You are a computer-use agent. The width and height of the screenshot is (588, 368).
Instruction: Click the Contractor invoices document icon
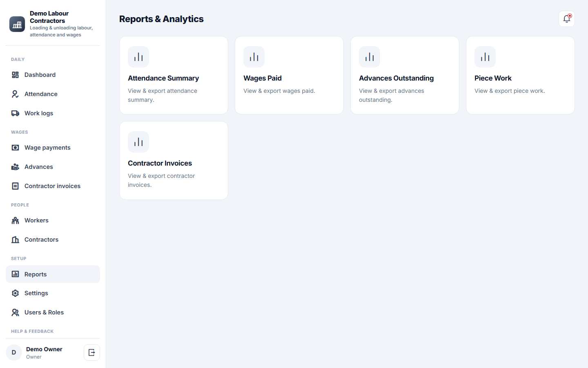click(x=15, y=186)
